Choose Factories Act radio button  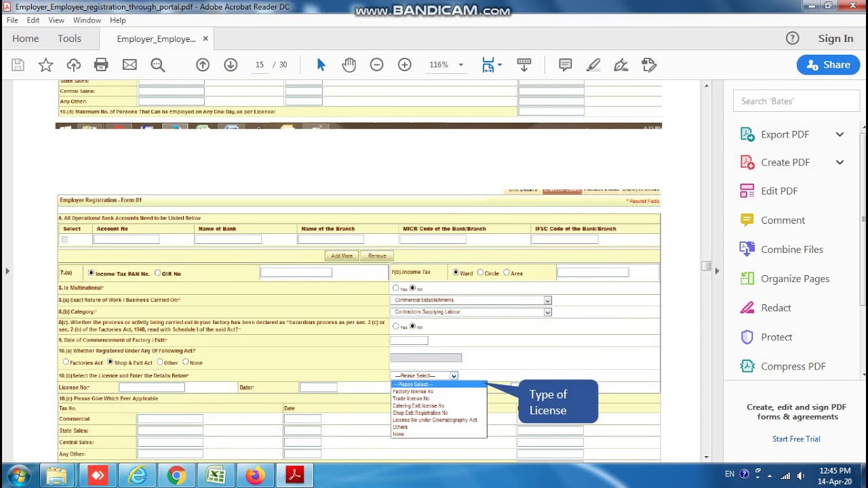(x=66, y=362)
